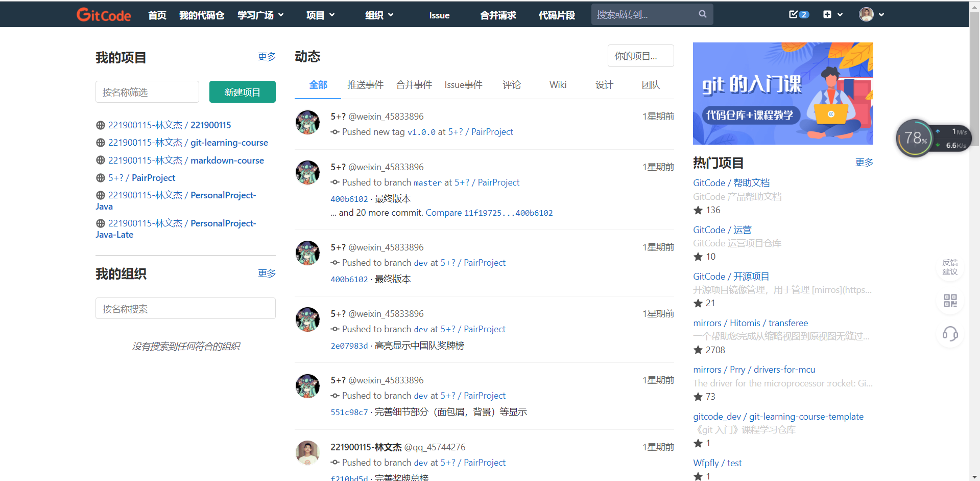
Task: Expand the 学习广场 dropdown menu
Action: (260, 15)
